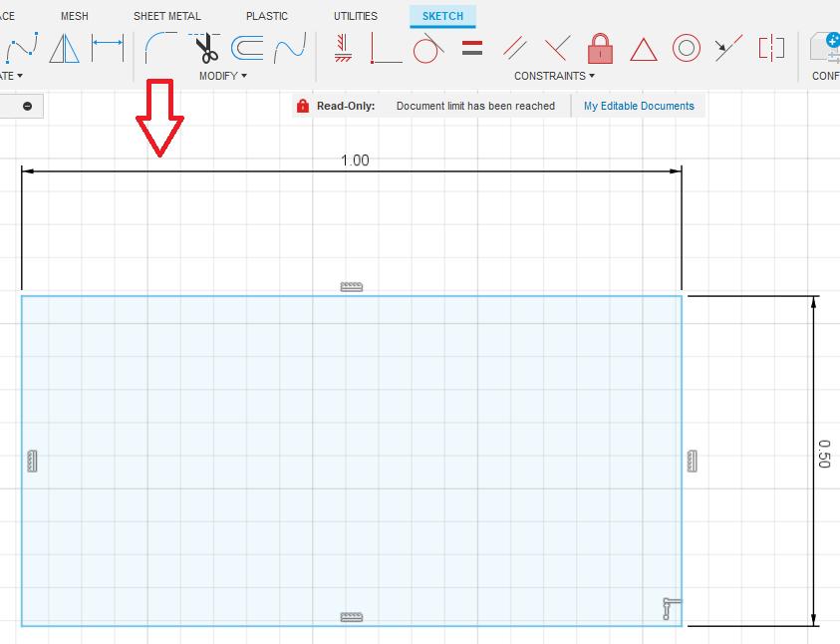This screenshot has width=840, height=644.
Task: Select the Fillet tool in Modify group
Action: 158,47
